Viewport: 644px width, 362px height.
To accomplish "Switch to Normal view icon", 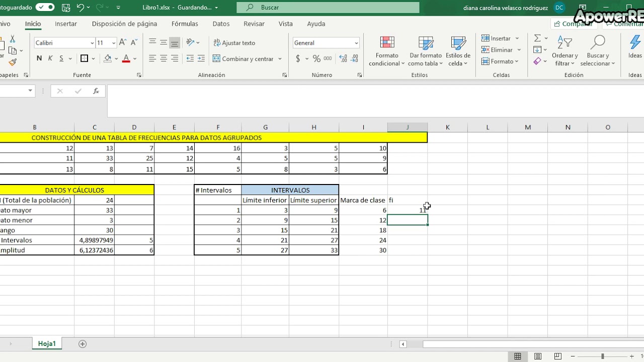I will [x=517, y=356].
